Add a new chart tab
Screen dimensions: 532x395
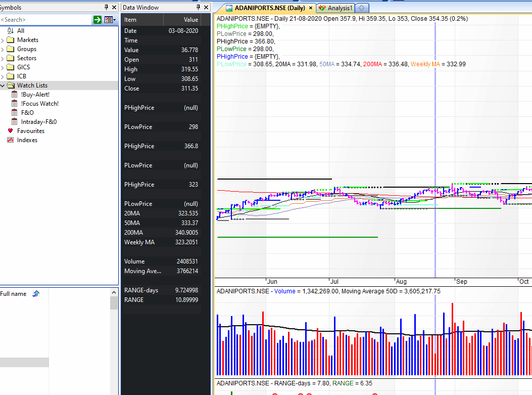click(x=362, y=8)
